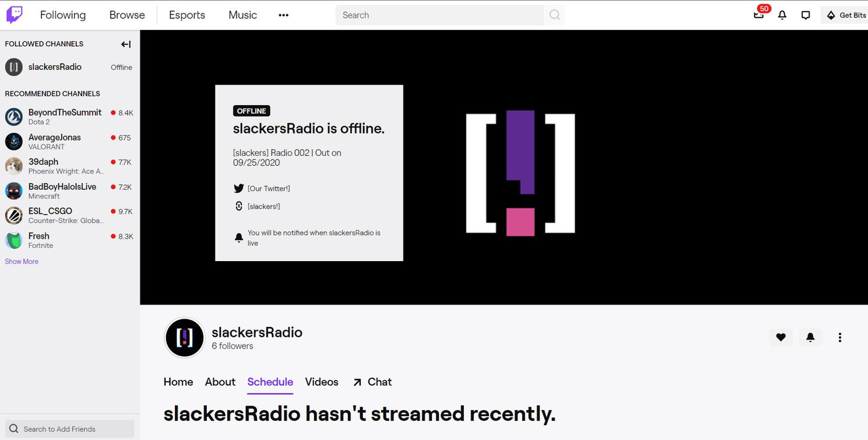Open AverageJonas recommended channel

point(70,142)
